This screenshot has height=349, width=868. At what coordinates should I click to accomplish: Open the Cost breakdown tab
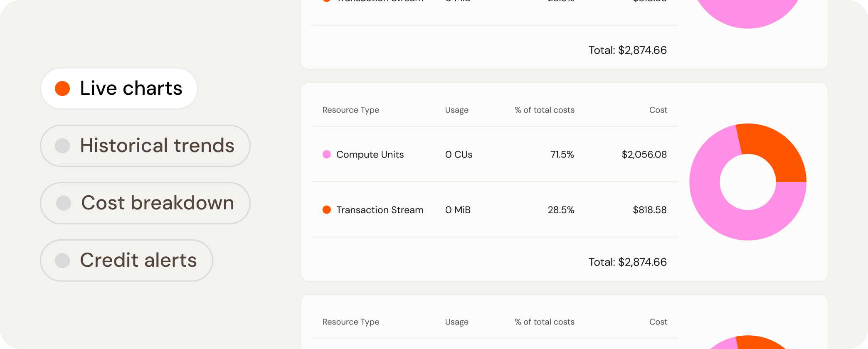145,203
